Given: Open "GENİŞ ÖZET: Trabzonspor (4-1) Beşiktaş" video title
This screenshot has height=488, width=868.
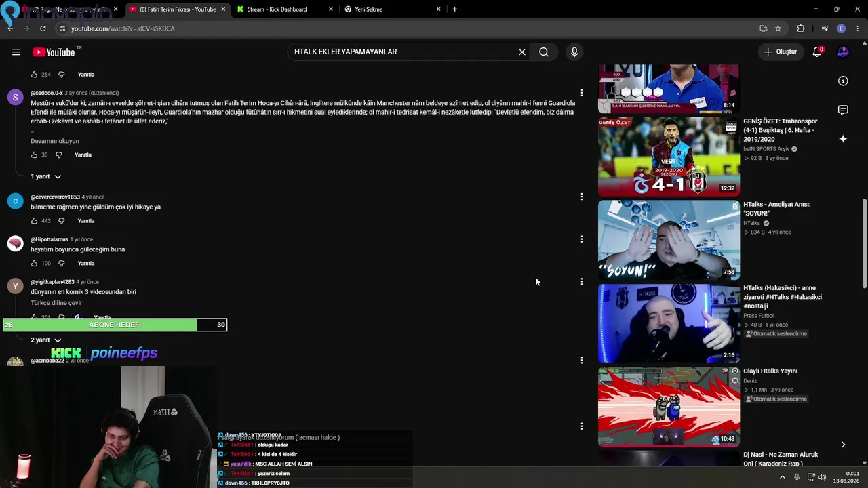Looking at the screenshot, I should pos(780,130).
